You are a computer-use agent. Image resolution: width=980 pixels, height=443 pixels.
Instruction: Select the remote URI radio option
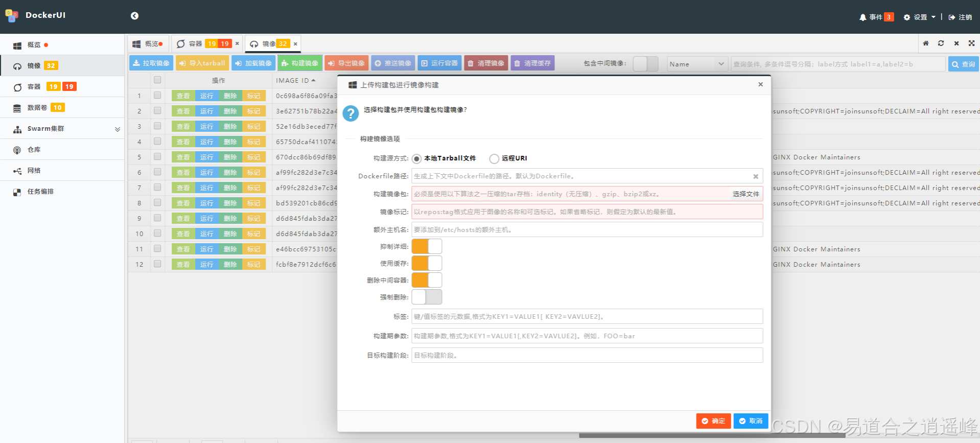pyautogui.click(x=494, y=159)
